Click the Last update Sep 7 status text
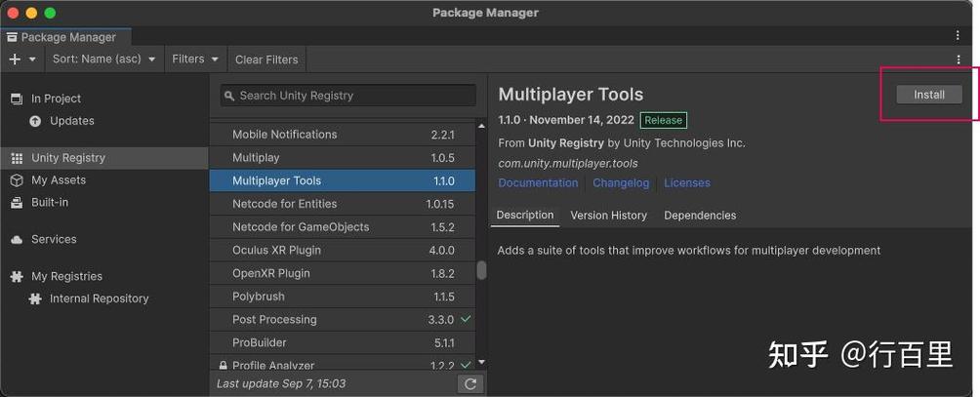 [280, 384]
